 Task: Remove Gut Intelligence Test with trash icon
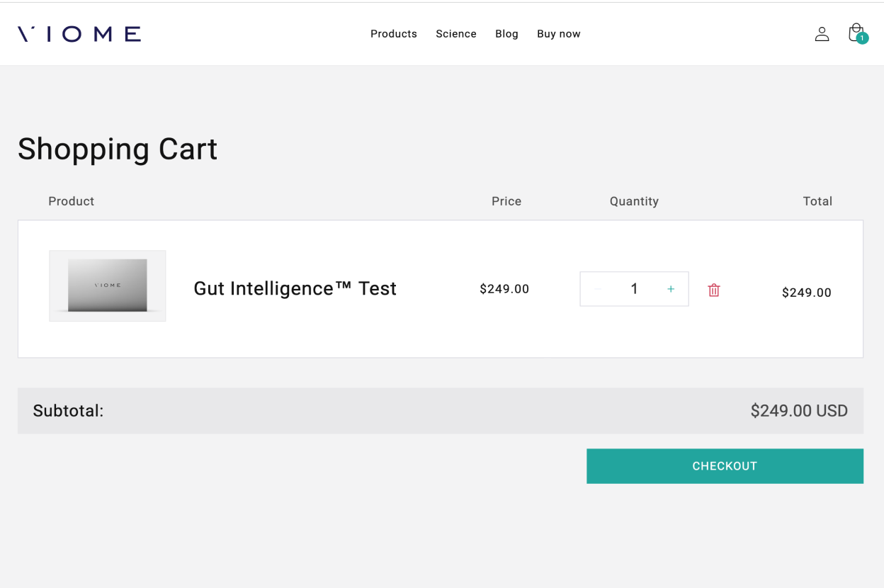714,290
